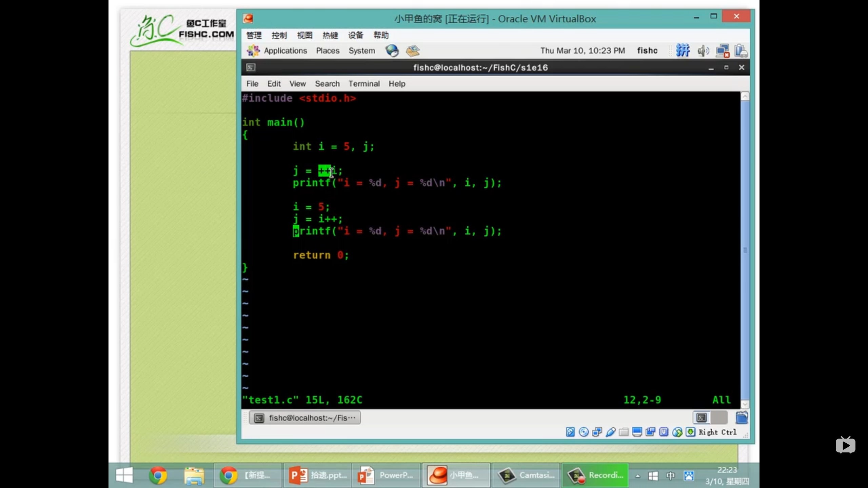
Task: Click the Right Ctrl host key label
Action: pyautogui.click(x=717, y=432)
